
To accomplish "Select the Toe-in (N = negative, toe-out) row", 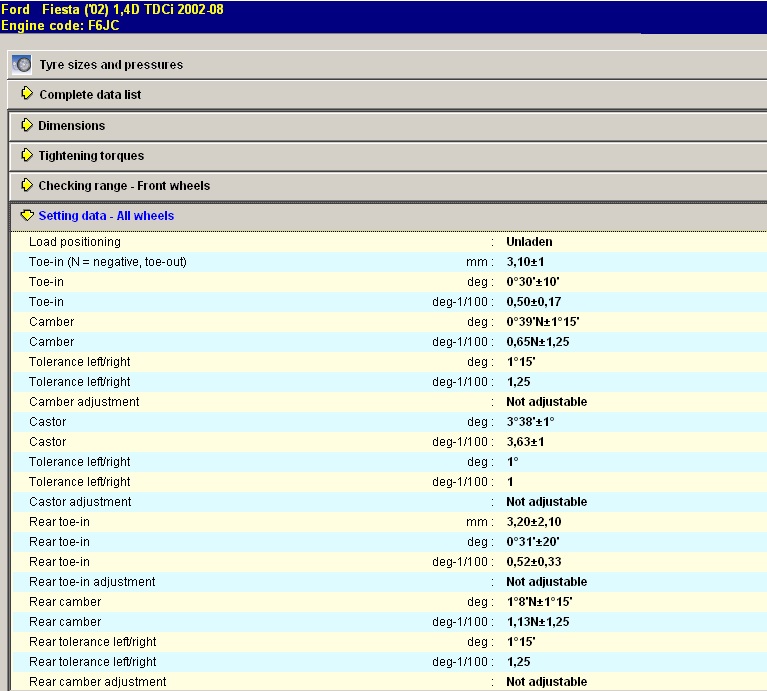I will (108, 262).
